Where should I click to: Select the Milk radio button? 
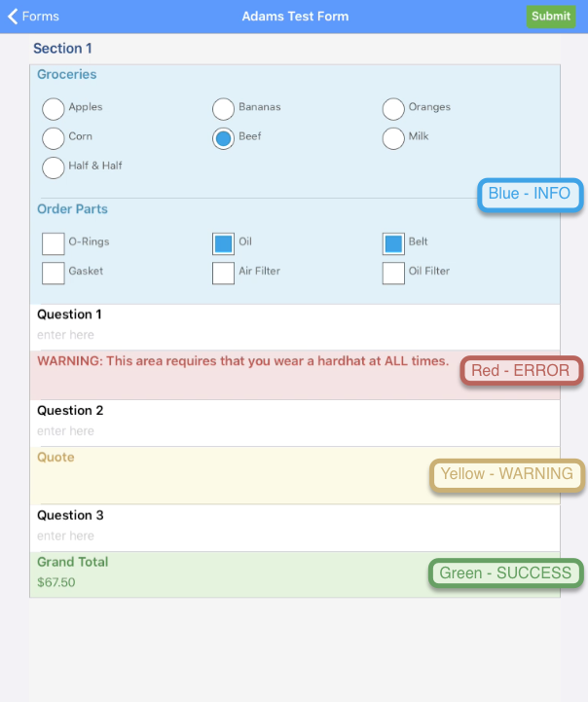393,138
